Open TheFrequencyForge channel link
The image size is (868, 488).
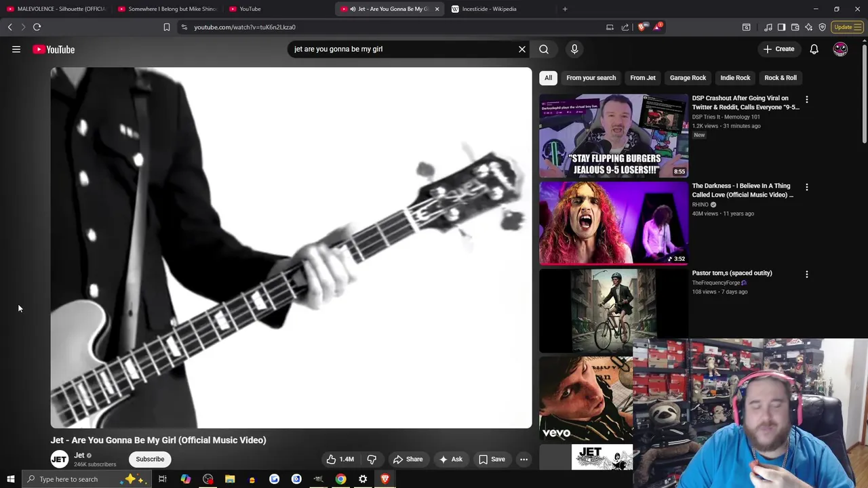tap(715, 283)
